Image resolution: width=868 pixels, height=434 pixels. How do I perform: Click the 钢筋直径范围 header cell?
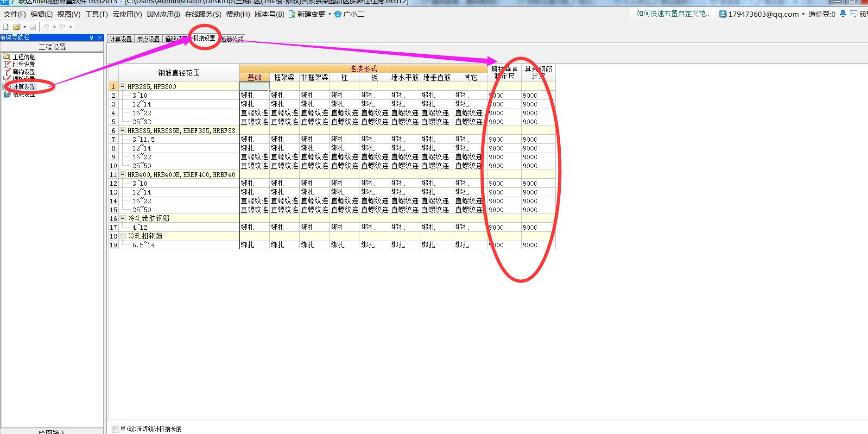click(179, 73)
